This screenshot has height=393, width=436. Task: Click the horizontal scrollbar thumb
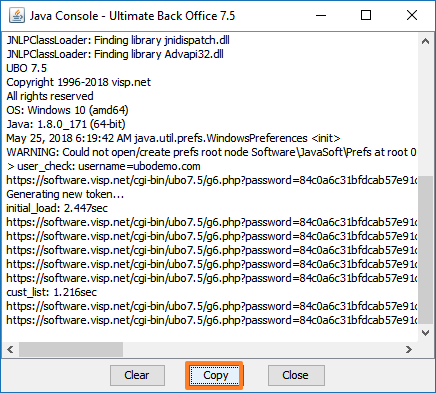pyautogui.click(x=71, y=349)
